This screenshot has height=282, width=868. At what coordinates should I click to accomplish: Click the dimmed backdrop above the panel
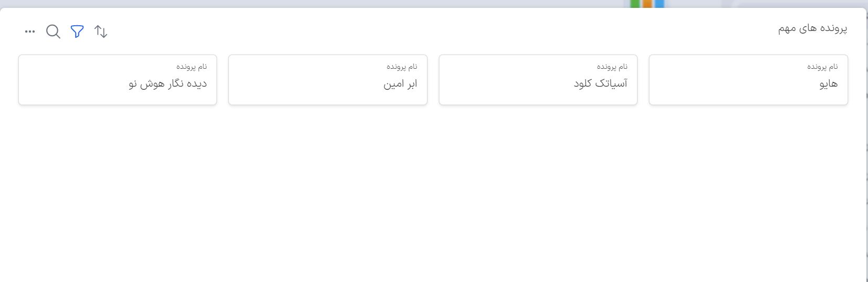point(315,3)
